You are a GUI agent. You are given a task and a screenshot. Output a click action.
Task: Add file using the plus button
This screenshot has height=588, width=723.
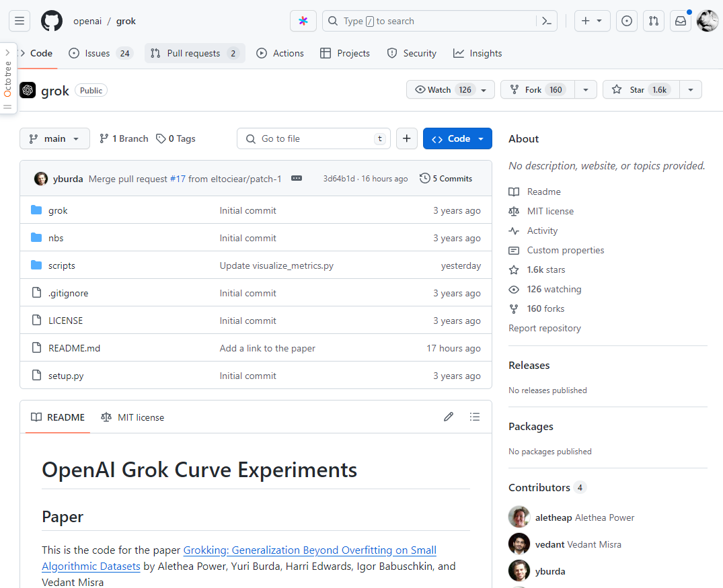[407, 138]
